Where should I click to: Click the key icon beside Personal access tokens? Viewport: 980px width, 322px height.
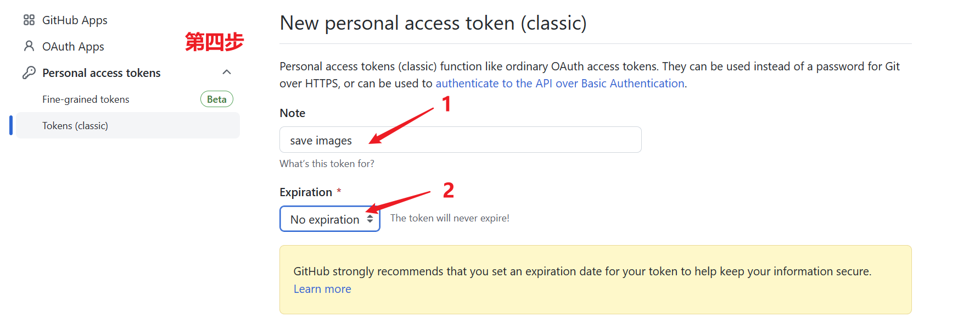(29, 73)
